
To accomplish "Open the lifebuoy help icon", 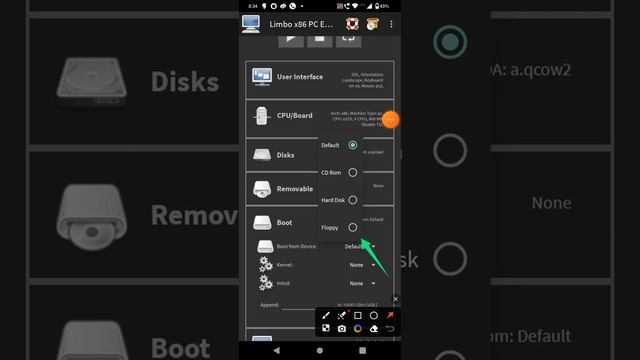I will [x=352, y=24].
